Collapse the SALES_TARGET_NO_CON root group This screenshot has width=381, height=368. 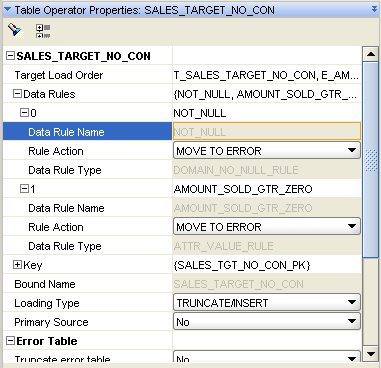click(x=11, y=55)
